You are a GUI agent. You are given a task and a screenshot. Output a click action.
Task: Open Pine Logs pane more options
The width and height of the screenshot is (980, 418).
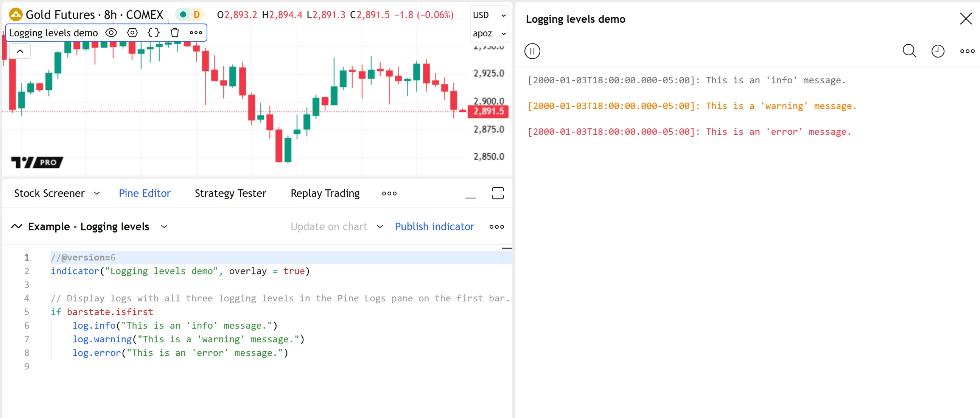pos(967,51)
